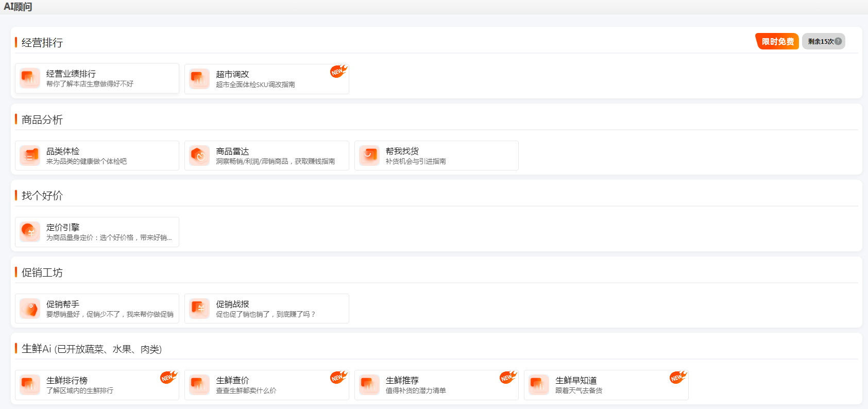Click the NEW badge on 超市调改

click(x=338, y=71)
